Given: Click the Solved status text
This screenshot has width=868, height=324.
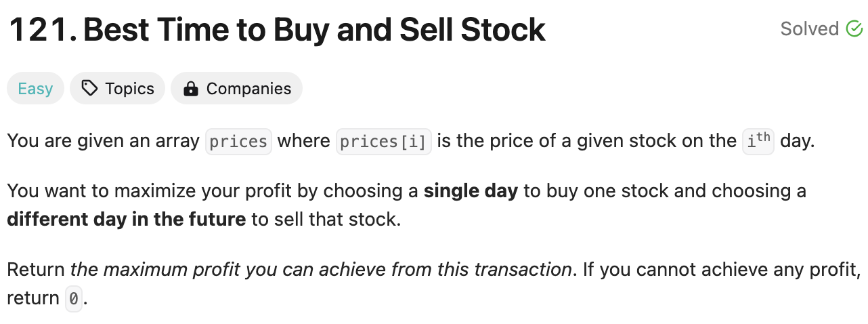Looking at the screenshot, I should point(809,29).
